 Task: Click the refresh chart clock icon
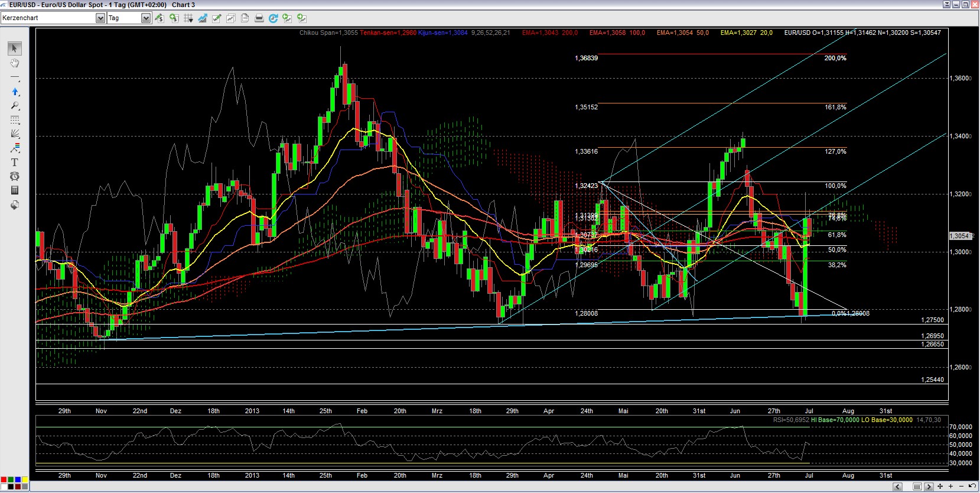[273, 18]
